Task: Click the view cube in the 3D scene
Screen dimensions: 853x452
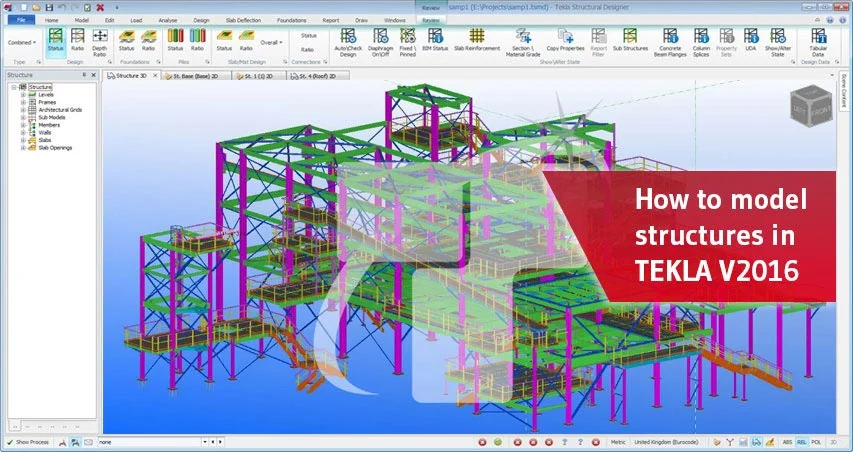Action: click(x=811, y=106)
